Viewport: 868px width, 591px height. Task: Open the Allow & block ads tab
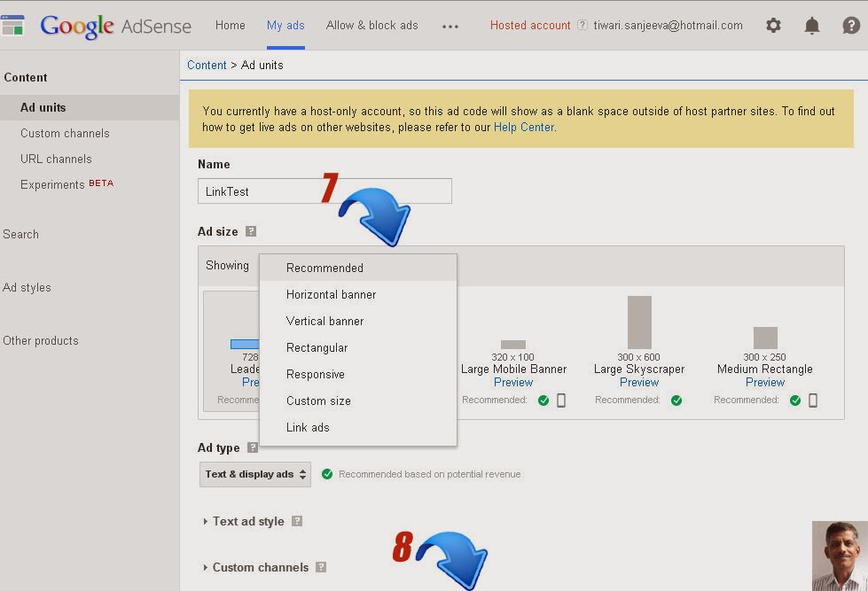(372, 26)
